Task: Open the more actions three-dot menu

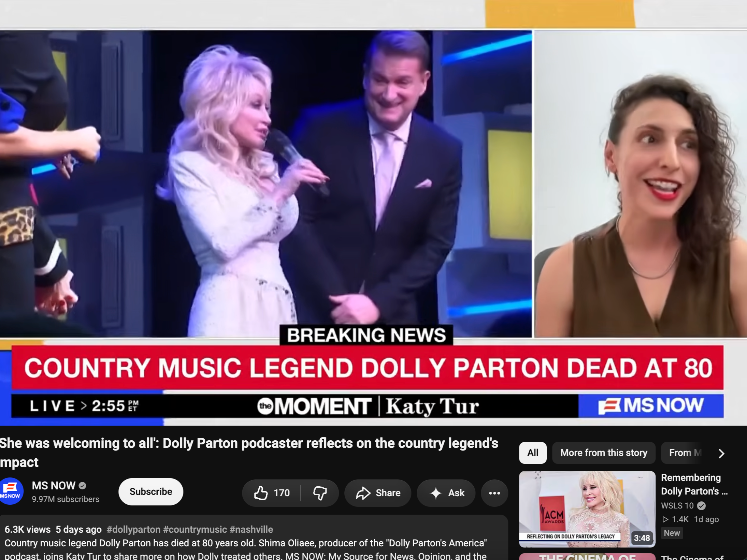Action: (x=494, y=493)
